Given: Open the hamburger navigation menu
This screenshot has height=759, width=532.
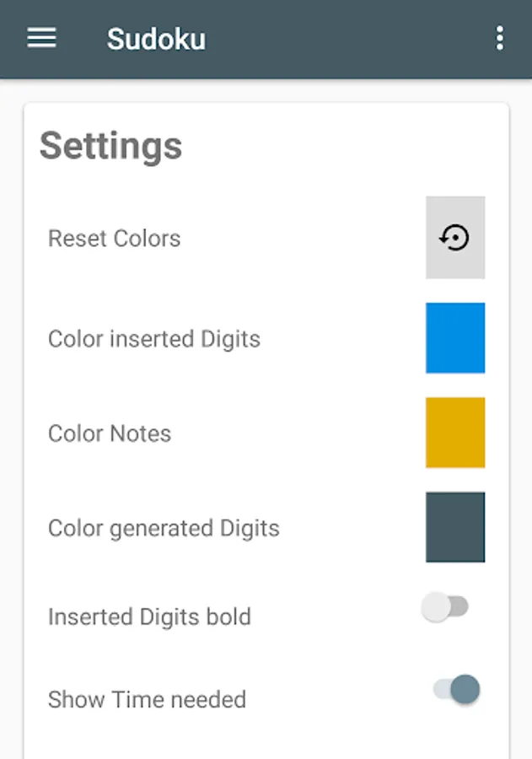Looking at the screenshot, I should (41, 39).
